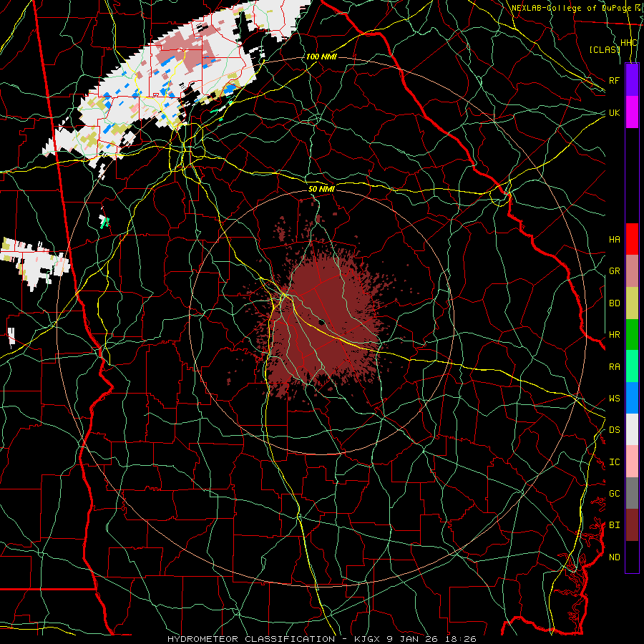Click the 50 NMI range ring label
Screen dimensions: 644x644
pyautogui.click(x=321, y=189)
